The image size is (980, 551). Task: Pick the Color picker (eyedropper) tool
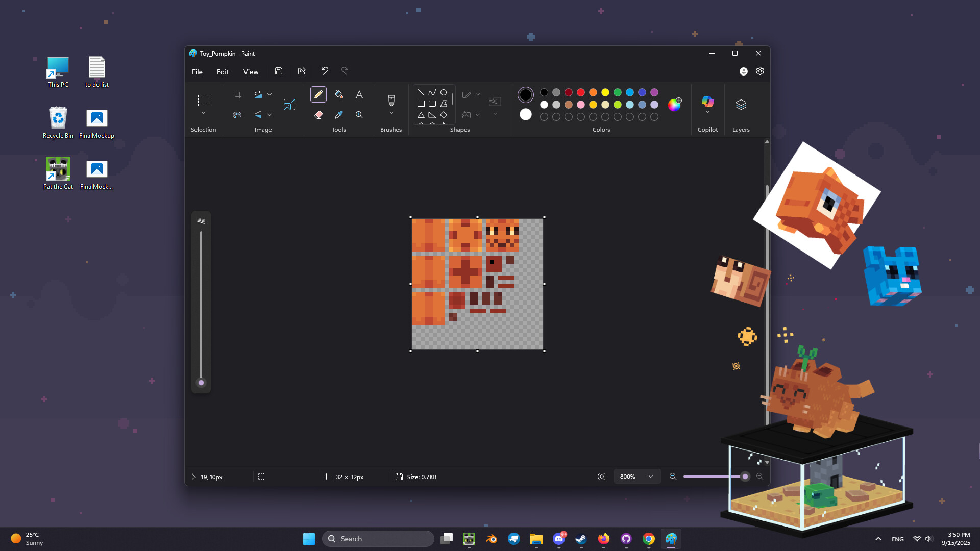[x=338, y=115]
